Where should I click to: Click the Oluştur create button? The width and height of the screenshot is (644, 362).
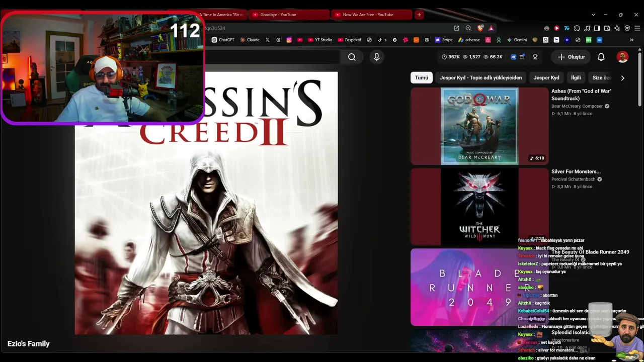coord(572,57)
